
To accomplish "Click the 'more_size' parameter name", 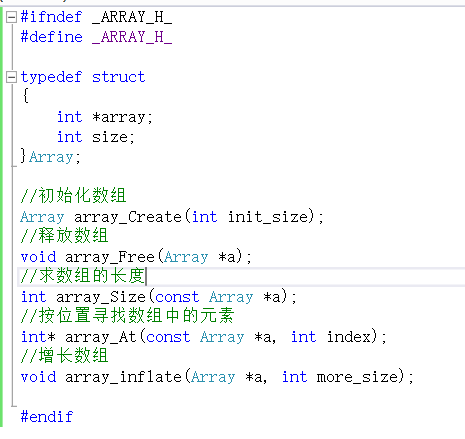I will point(357,377).
